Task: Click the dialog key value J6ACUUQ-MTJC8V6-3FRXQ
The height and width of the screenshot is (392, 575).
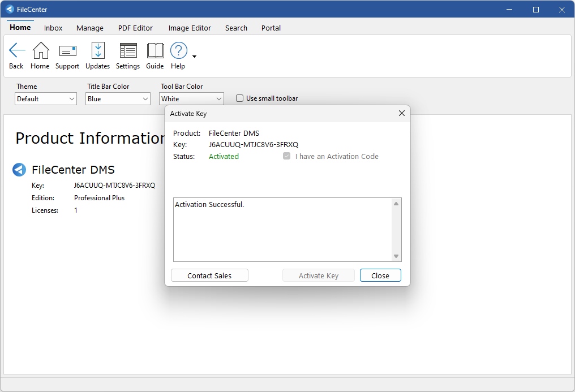Action: (254, 145)
